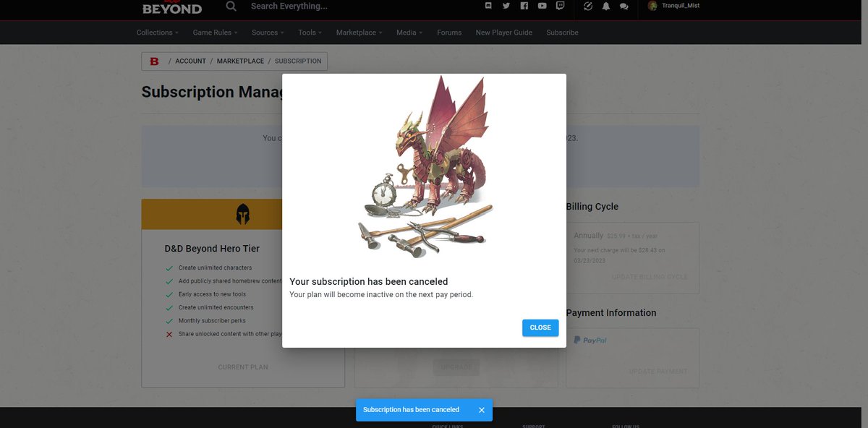Click ACCOUNT in the breadcrumb
868x428 pixels.
tap(191, 61)
